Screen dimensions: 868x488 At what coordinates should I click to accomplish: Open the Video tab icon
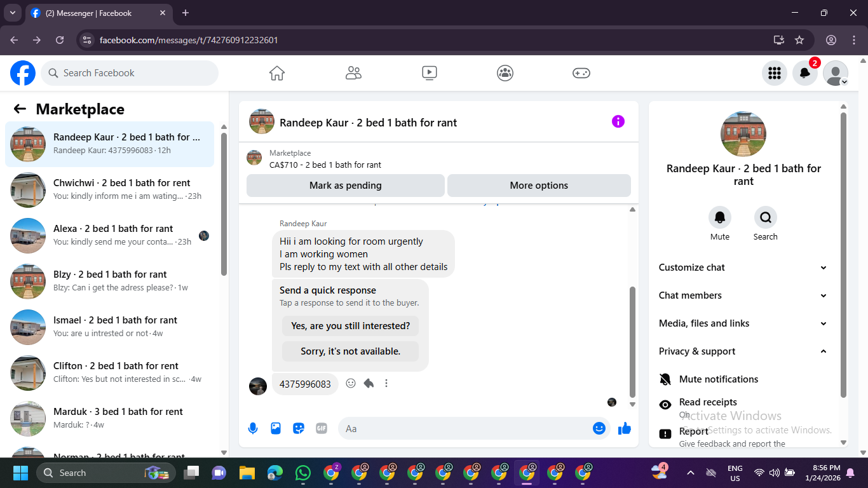[x=430, y=73]
